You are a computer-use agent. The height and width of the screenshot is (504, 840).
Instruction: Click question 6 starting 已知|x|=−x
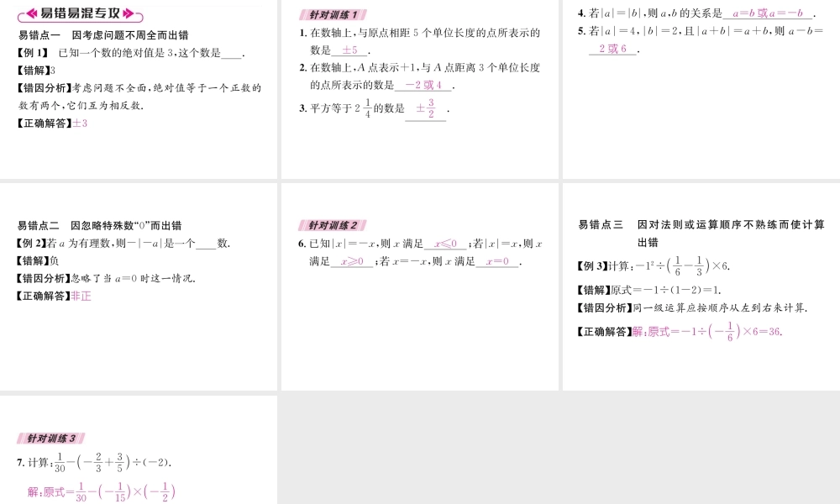click(421, 253)
